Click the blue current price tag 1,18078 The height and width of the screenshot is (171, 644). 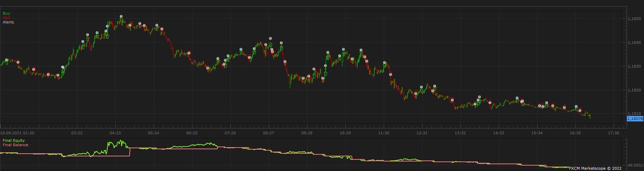[x=635, y=119]
